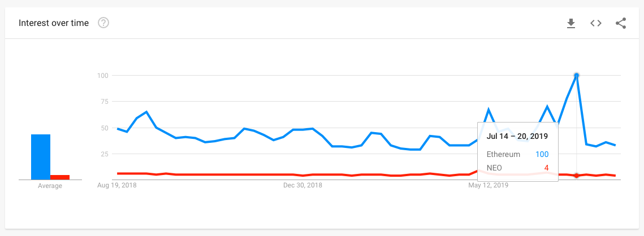This screenshot has height=236, width=644.
Task: Click the help question mark icon
Action: tap(103, 23)
